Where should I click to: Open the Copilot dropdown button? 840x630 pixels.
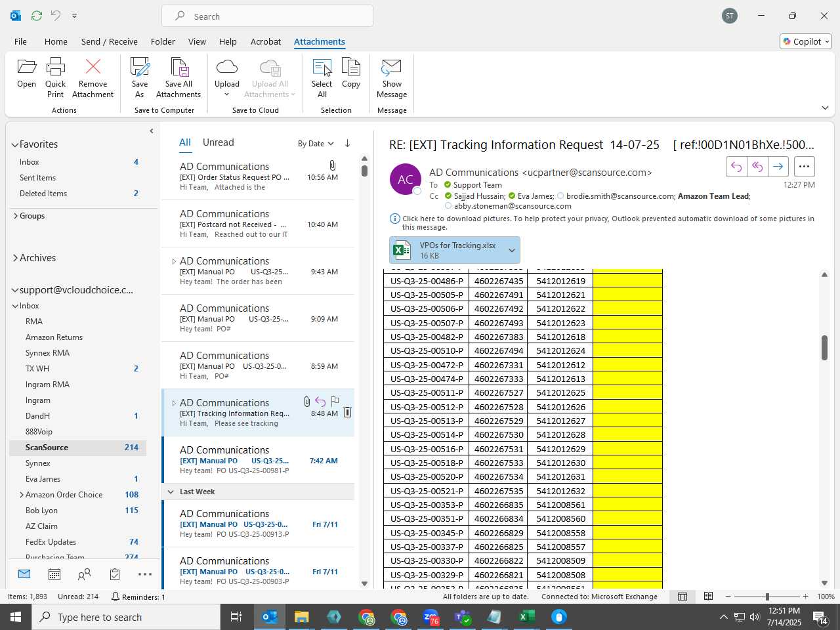coord(806,41)
